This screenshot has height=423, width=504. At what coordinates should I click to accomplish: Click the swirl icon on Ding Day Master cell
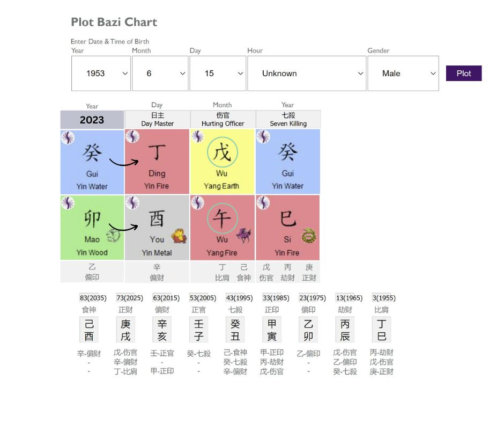pyautogui.click(x=132, y=136)
